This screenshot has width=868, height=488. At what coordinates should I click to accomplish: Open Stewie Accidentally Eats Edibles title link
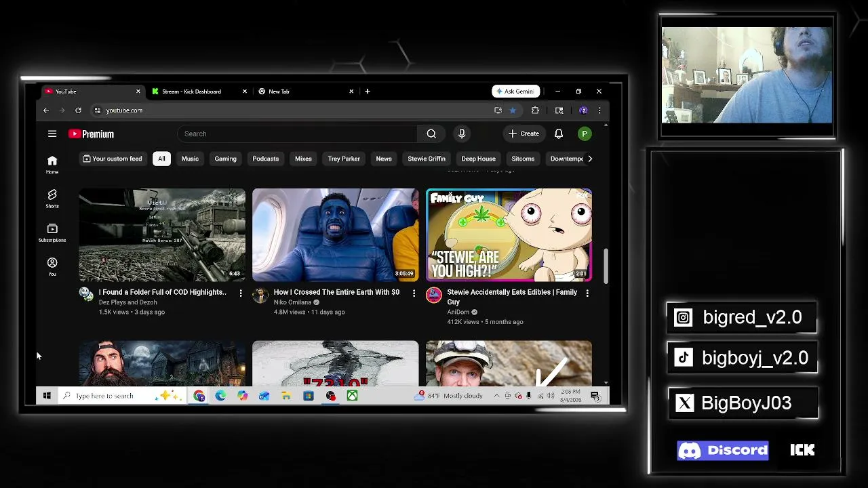[512, 297]
